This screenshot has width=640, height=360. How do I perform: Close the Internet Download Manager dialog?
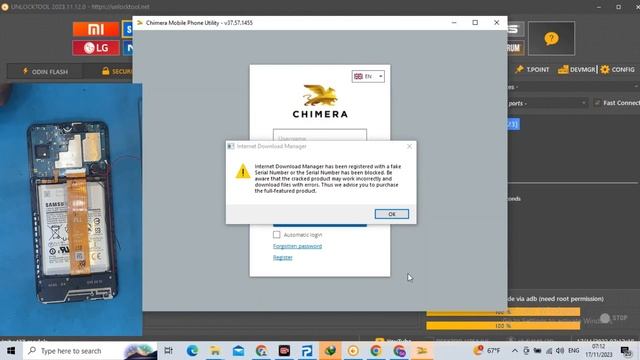409,146
